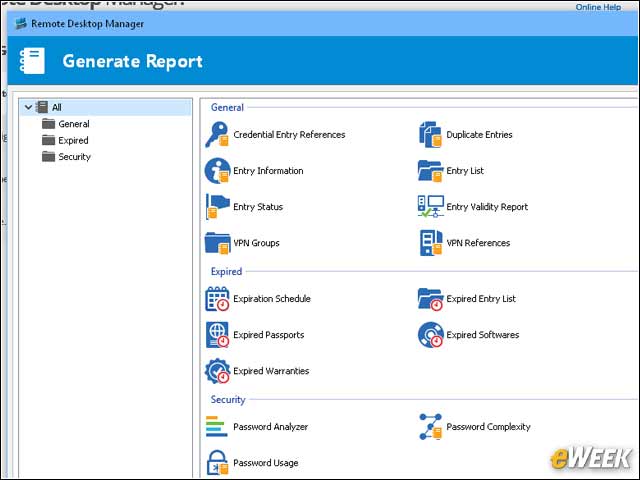The width and height of the screenshot is (640, 480).
Task: Select the VPN References report label
Action: pos(478,243)
